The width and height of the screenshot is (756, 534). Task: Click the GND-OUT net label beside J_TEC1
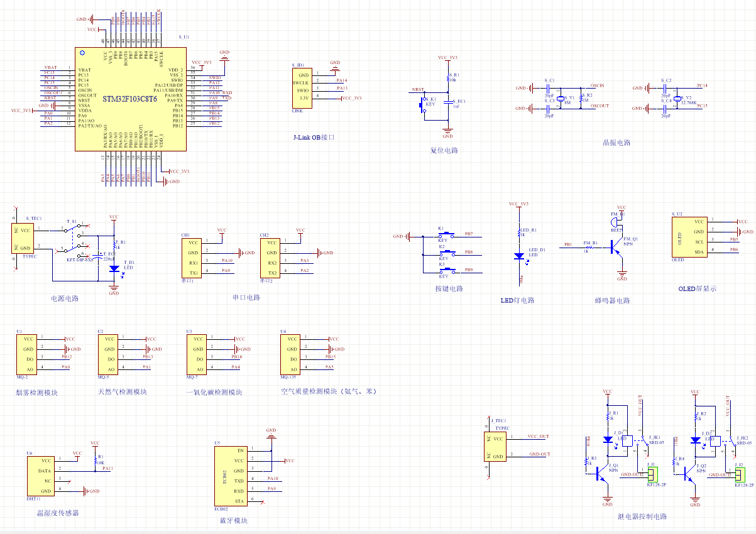[x=539, y=454]
